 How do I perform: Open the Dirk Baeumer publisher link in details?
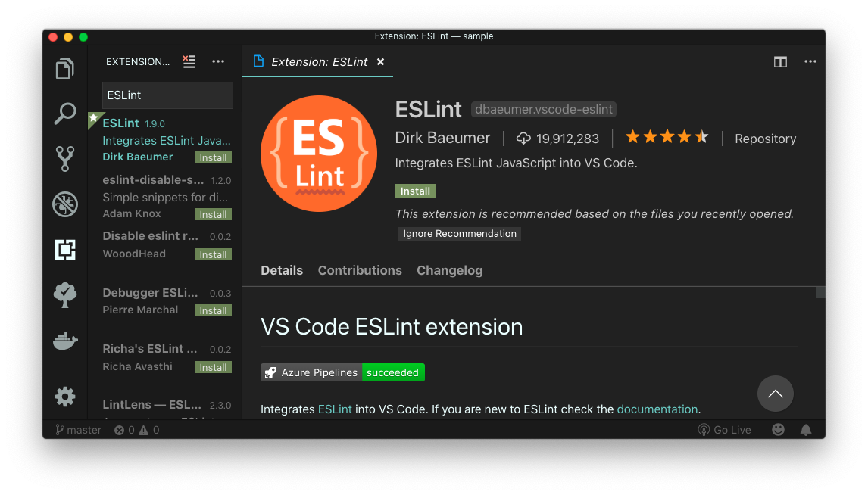[x=442, y=138]
